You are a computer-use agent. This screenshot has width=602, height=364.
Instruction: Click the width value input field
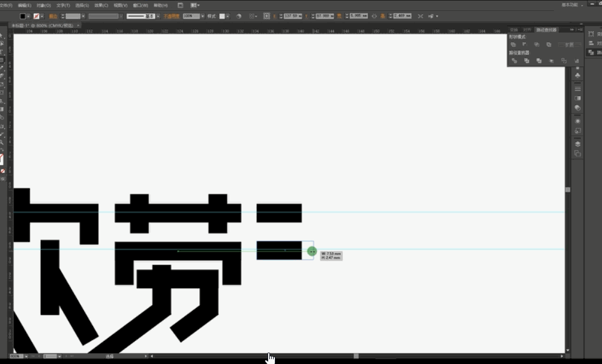[x=359, y=16]
